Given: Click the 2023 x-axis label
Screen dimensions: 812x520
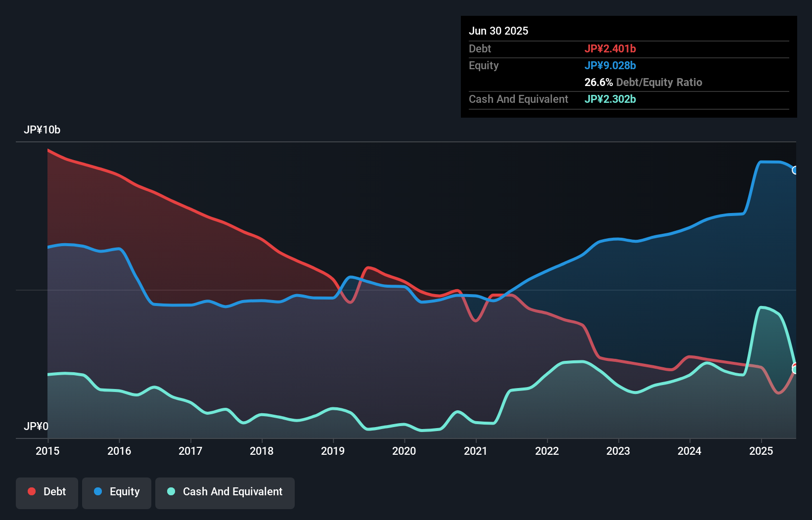Looking at the screenshot, I should click(618, 451).
